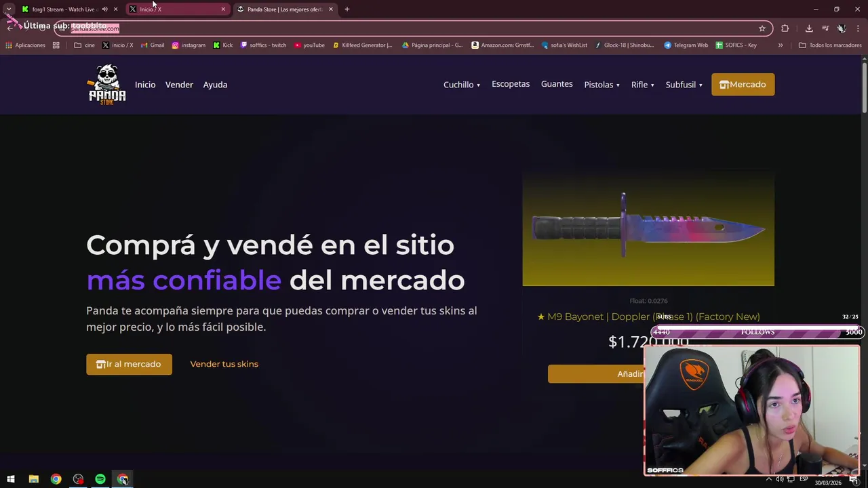The image size is (868, 488).
Task: Open the cine bookmarks folder
Action: [x=84, y=45]
